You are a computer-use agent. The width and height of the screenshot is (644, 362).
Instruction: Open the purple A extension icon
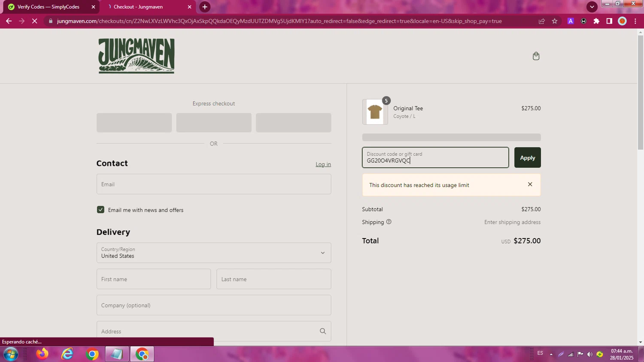[x=571, y=21]
